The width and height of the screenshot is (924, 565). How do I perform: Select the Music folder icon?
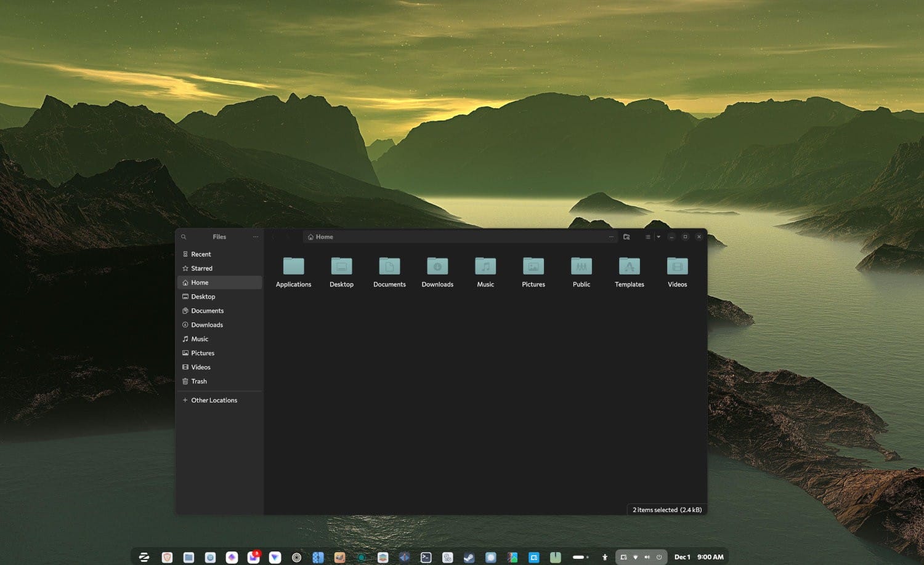click(485, 266)
